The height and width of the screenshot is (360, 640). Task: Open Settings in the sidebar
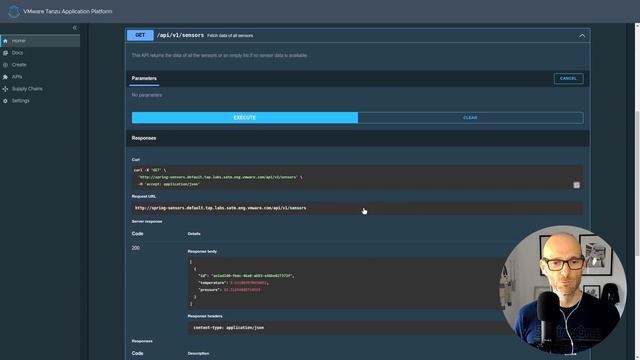pos(40,101)
